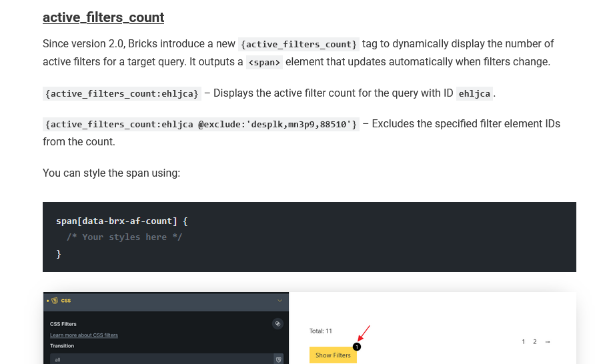599x364 pixels.
Task: Click the icon at Transition field's right end
Action: (x=279, y=359)
